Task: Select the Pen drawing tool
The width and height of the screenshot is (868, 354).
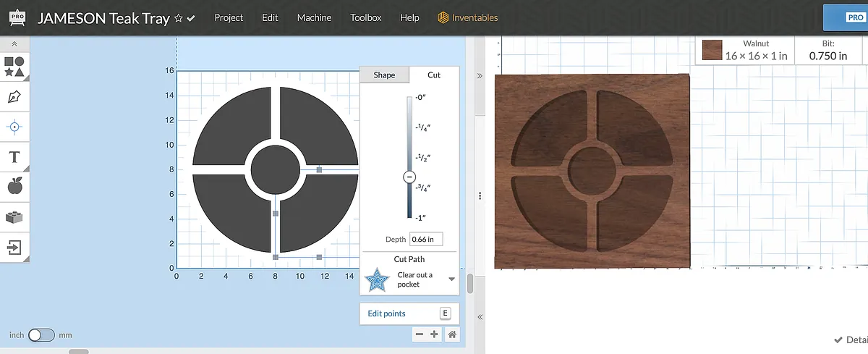Action: (x=14, y=96)
